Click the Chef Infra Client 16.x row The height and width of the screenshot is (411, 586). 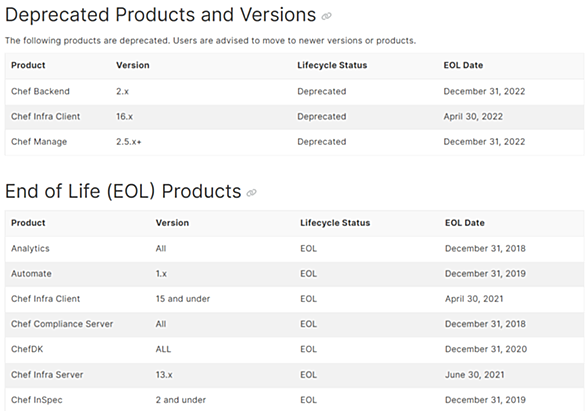[x=294, y=117]
